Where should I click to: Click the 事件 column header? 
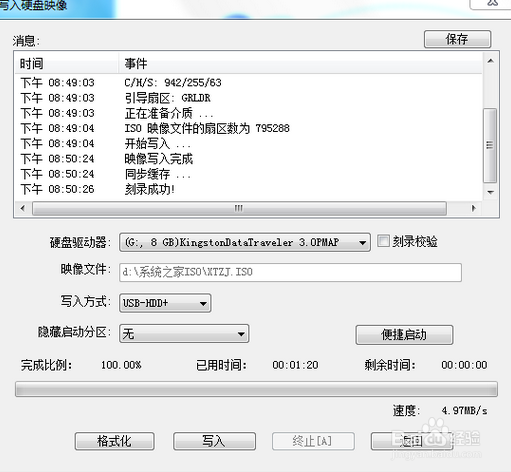(300, 63)
